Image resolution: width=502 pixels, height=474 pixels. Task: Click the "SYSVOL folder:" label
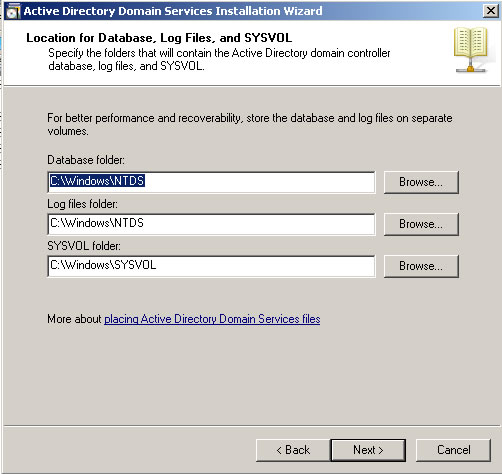tap(84, 246)
